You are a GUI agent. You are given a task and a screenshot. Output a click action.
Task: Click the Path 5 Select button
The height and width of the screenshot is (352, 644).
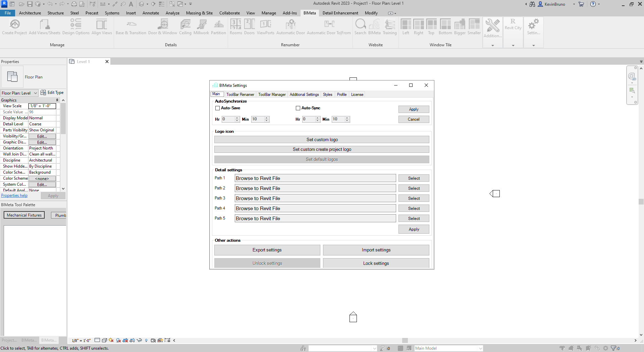click(414, 219)
